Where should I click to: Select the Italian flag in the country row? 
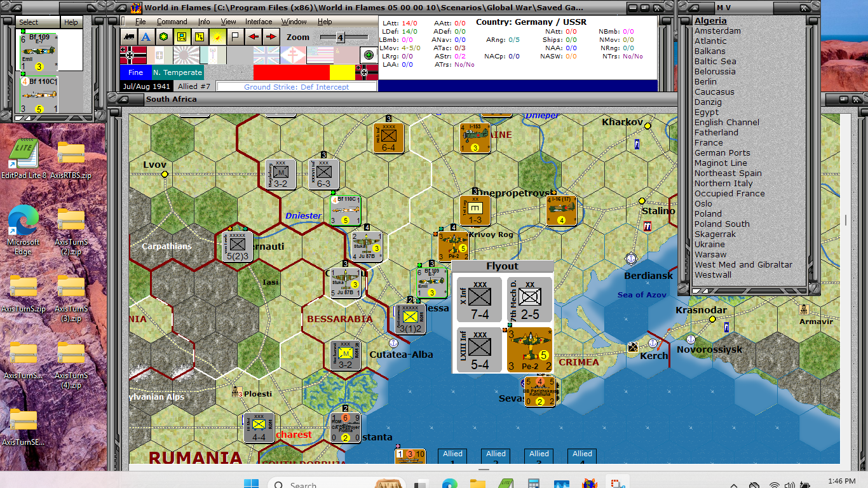[159, 55]
